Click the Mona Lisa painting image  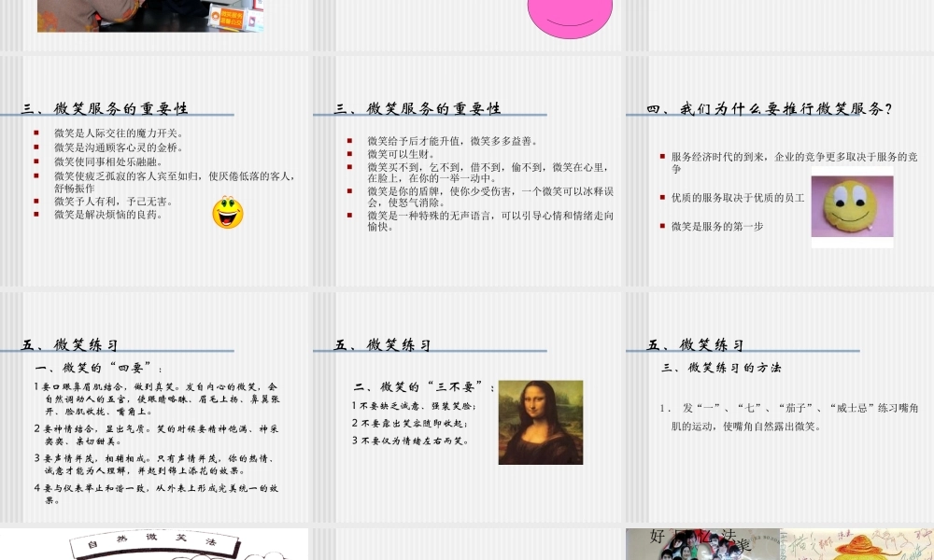[x=540, y=423]
